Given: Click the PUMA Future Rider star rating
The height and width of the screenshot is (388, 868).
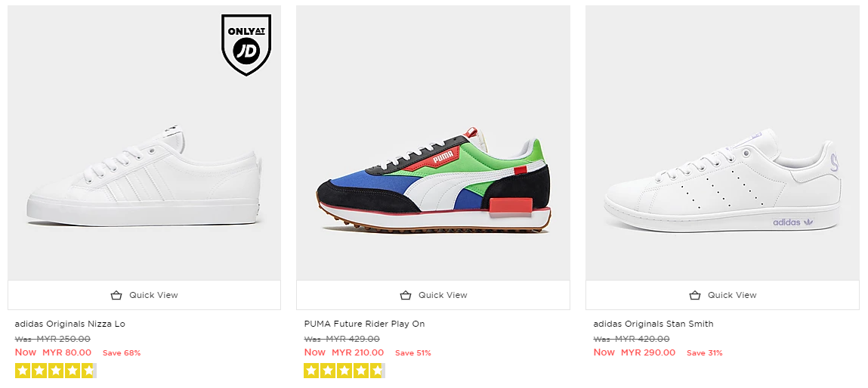Looking at the screenshot, I should [x=344, y=371].
